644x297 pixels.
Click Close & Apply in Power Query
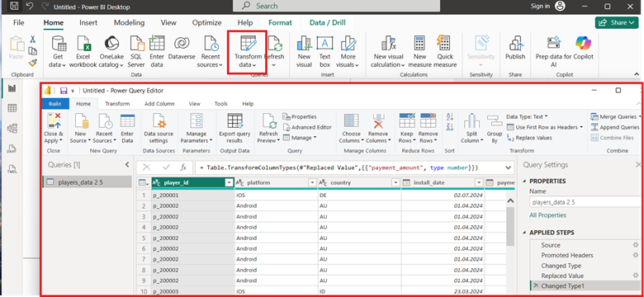(x=54, y=129)
